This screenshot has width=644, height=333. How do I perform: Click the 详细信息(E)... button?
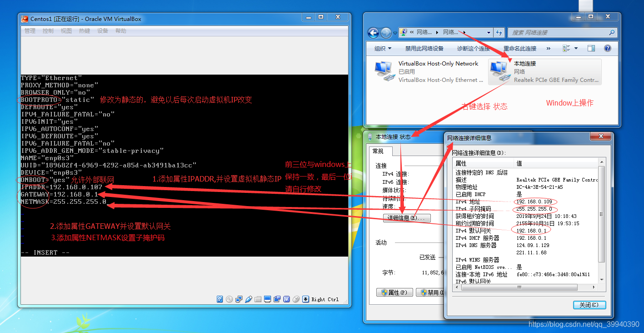[406, 218]
